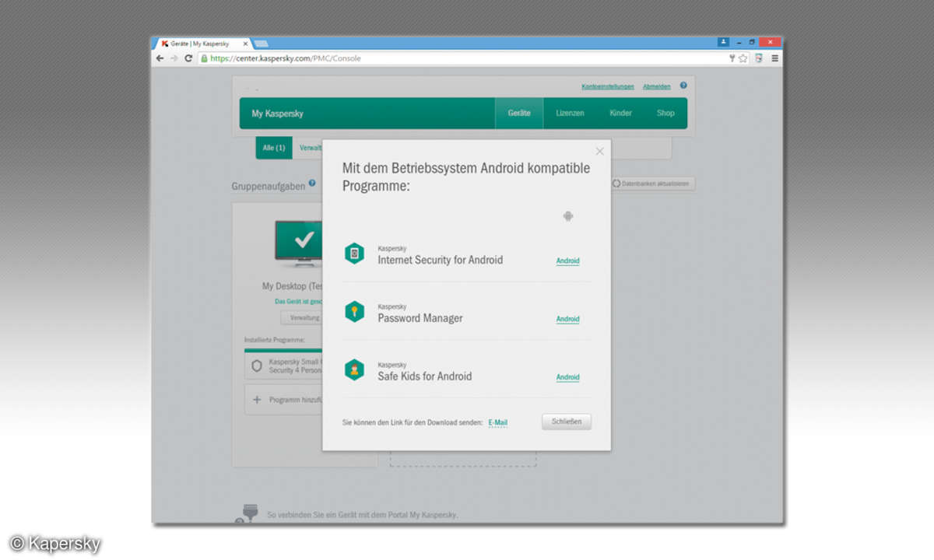
Task: Reload the page with the refresh icon
Action: pyautogui.click(x=188, y=58)
